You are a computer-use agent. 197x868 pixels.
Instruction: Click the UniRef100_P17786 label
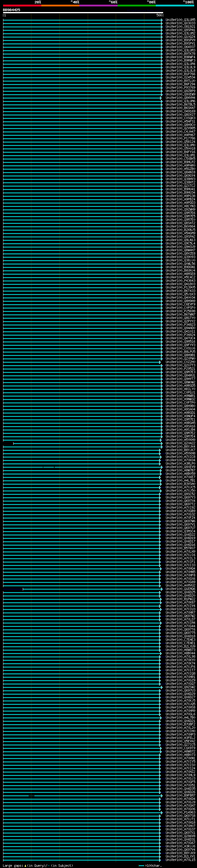click(180, 138)
